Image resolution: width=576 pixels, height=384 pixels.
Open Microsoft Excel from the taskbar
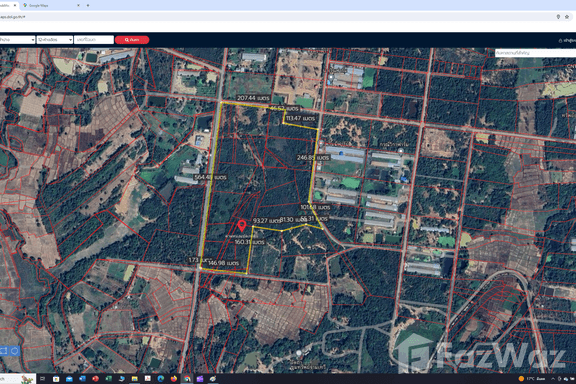[x=109, y=379]
